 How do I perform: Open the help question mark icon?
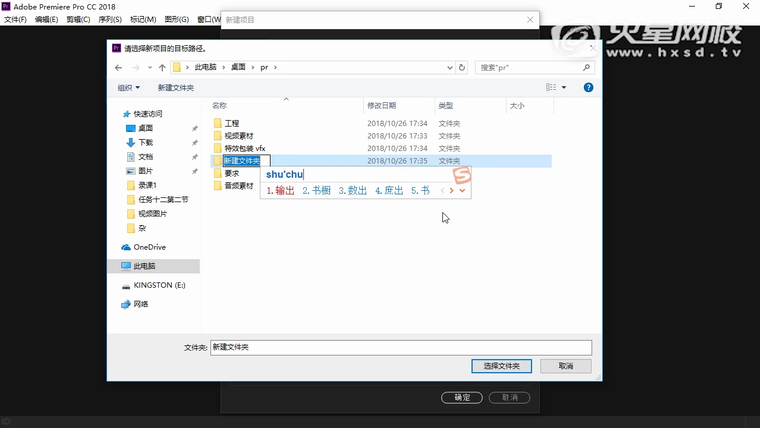[588, 87]
